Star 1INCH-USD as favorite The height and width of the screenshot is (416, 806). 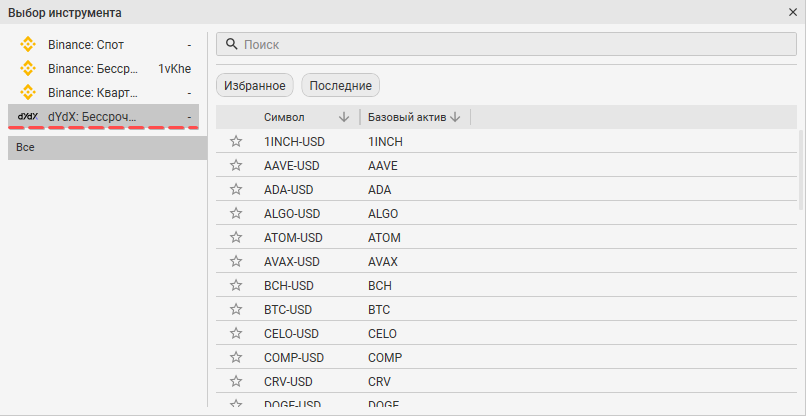click(236, 141)
